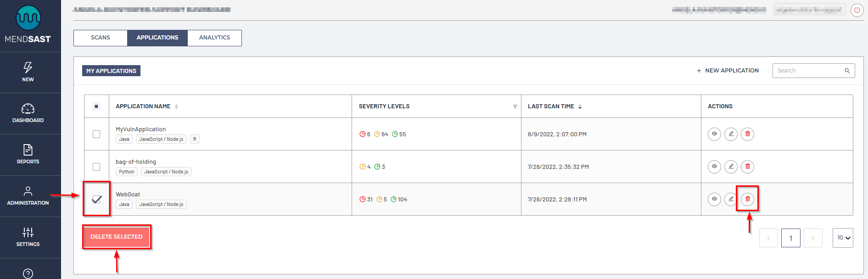
Task: Open the Reports sidebar section
Action: [x=28, y=154]
